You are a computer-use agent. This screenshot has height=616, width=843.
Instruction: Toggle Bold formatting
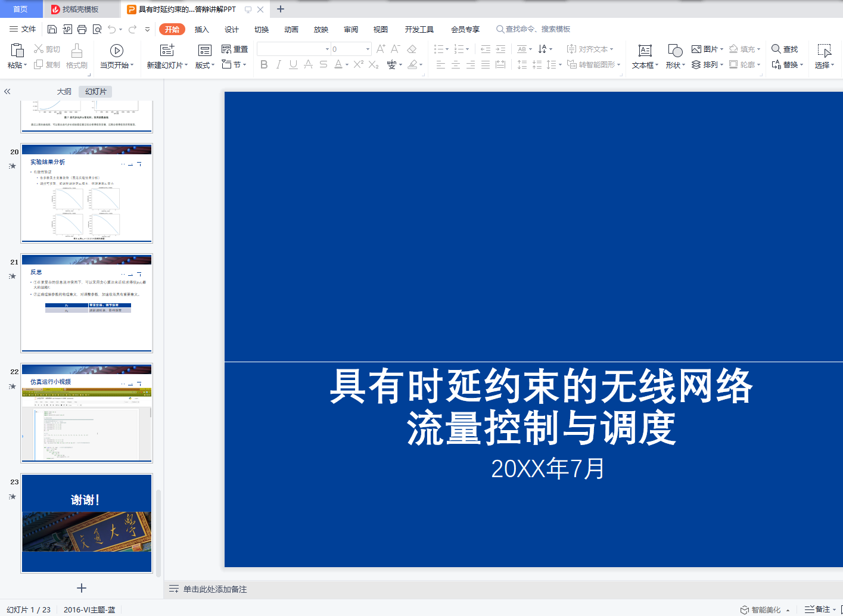tap(264, 64)
